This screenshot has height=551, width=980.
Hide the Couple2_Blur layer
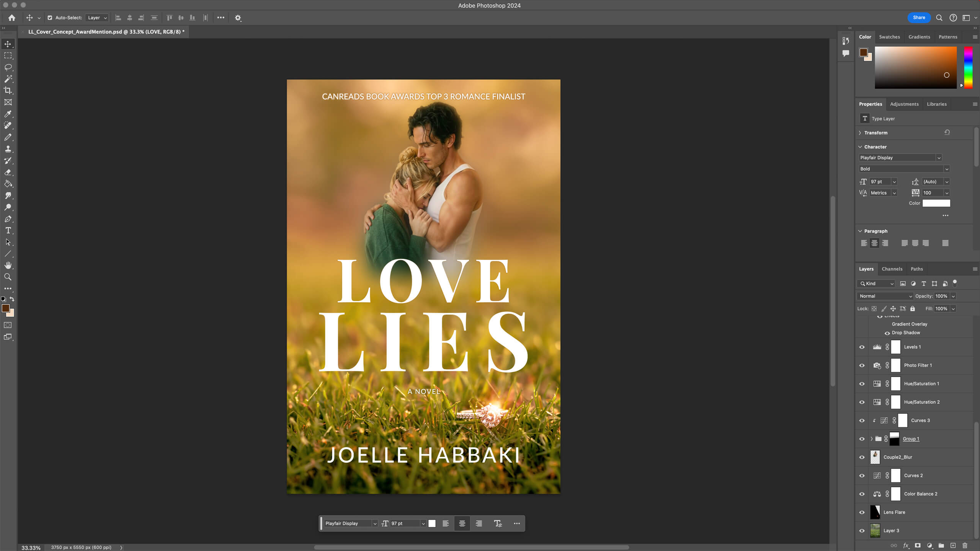862,457
